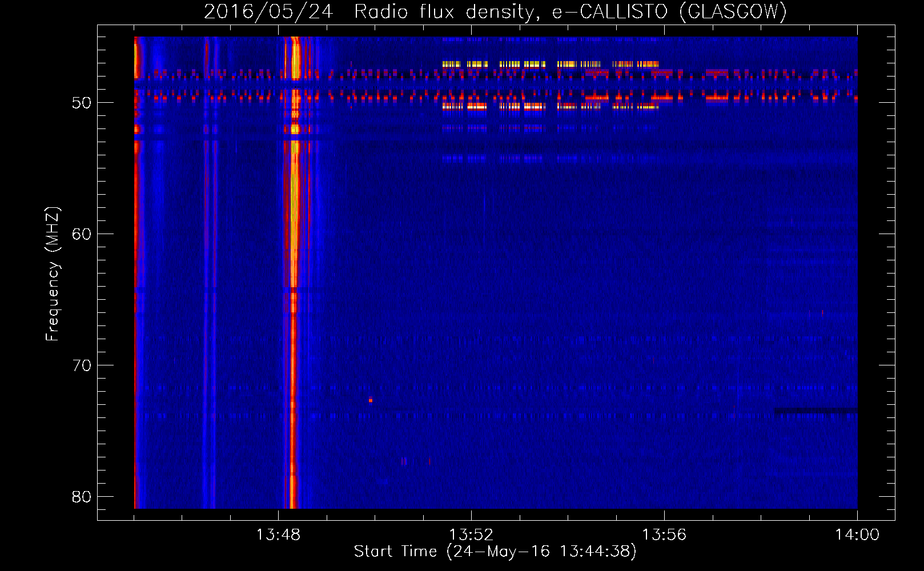Image resolution: width=924 pixels, height=571 pixels.
Task: Click the '80' frequency tick label
Action: 82,496
